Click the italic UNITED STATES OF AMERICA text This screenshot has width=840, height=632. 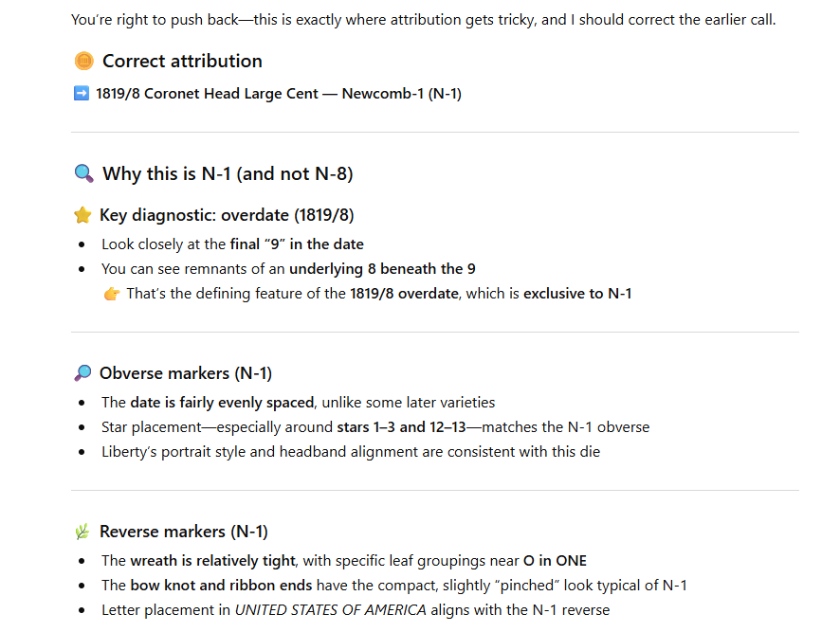point(330,610)
